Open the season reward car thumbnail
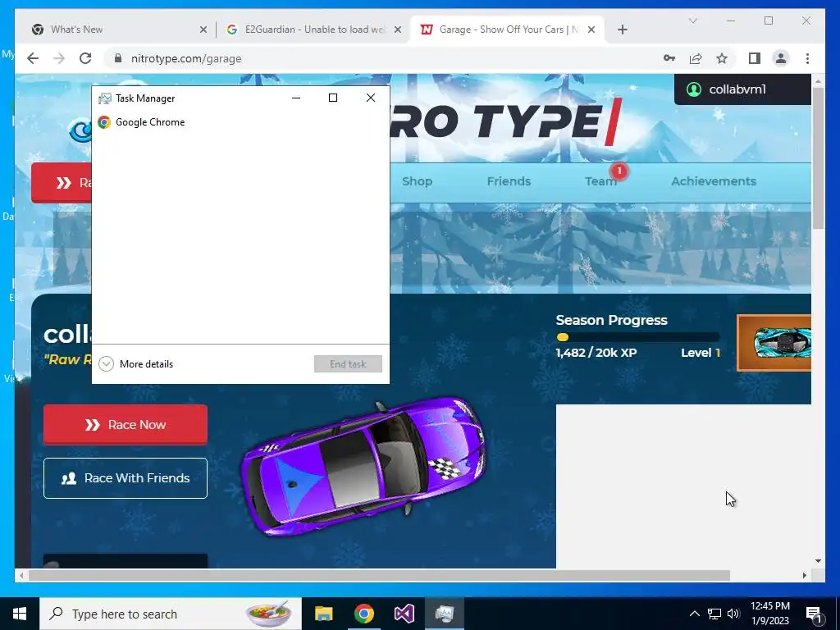The width and height of the screenshot is (840, 630). [774, 343]
